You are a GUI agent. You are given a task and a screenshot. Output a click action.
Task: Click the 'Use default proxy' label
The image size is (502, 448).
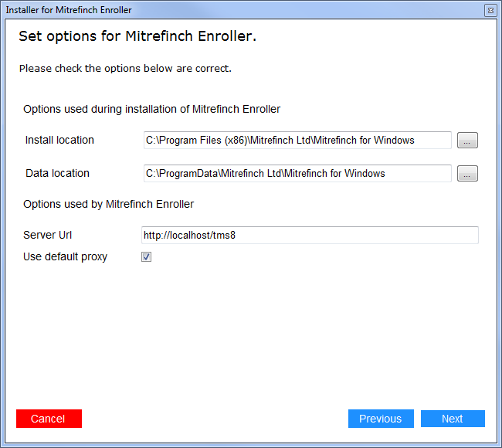pyautogui.click(x=66, y=256)
